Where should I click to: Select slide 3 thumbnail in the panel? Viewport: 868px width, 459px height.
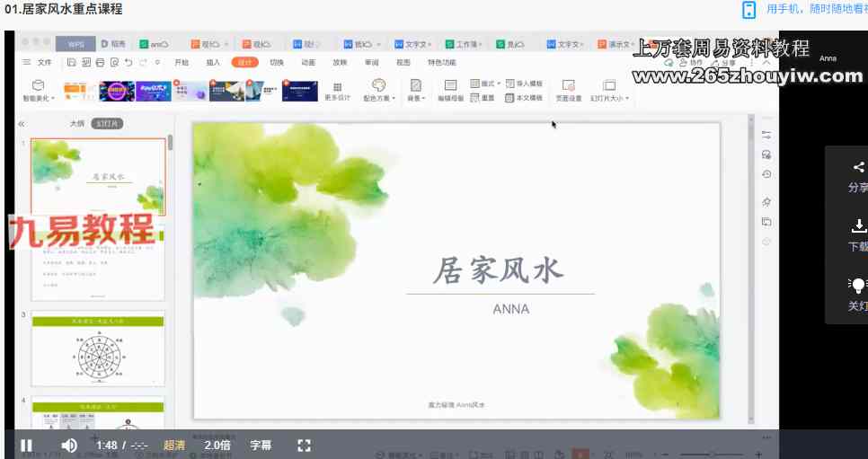tap(98, 348)
